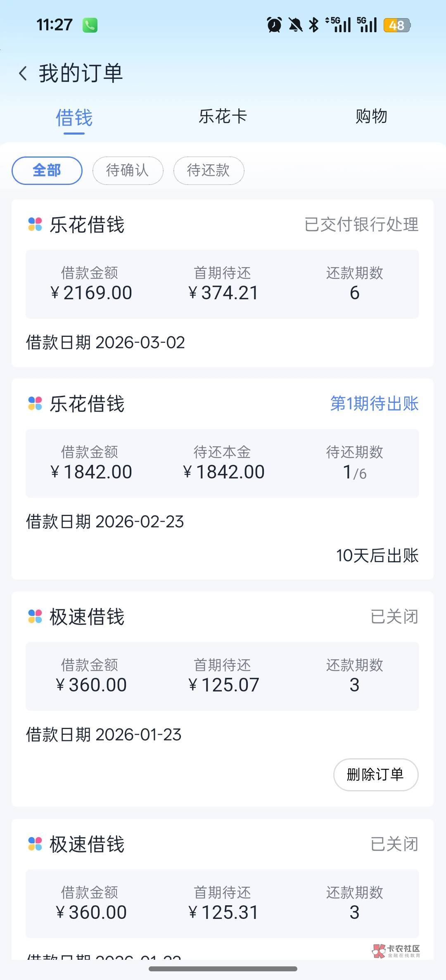
Task: Tap the back arrow beside 我的订单
Action: [23, 73]
